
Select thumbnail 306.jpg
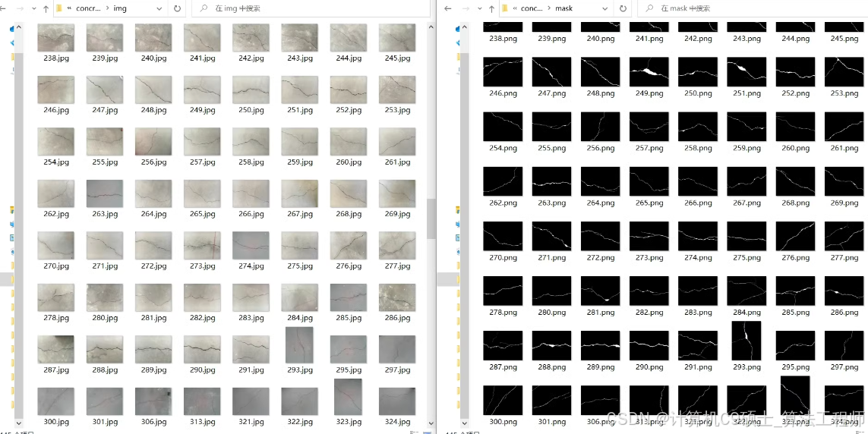click(x=153, y=401)
